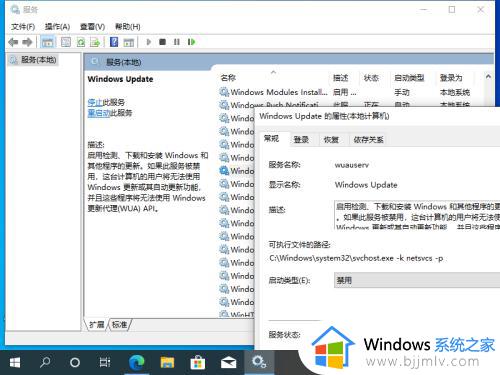This screenshot has width=500, height=375.
Task: Select the Windows Push Notificati... service row
Action: (x=347, y=104)
